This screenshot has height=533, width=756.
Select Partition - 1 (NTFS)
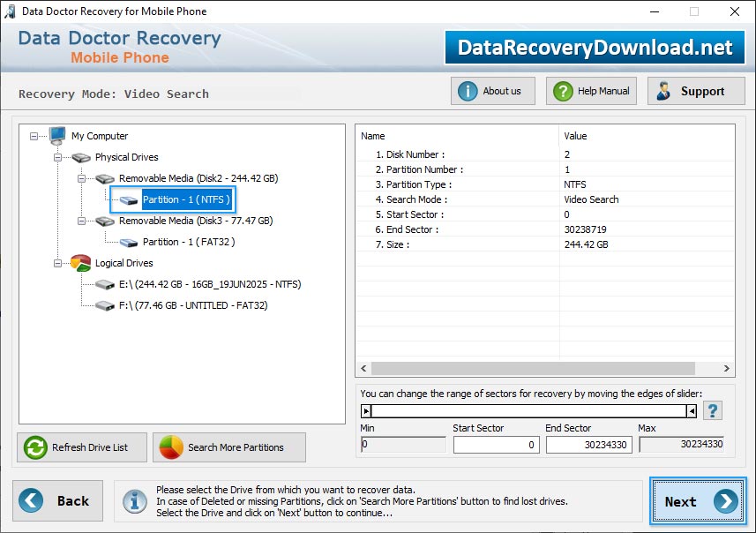[x=187, y=199]
